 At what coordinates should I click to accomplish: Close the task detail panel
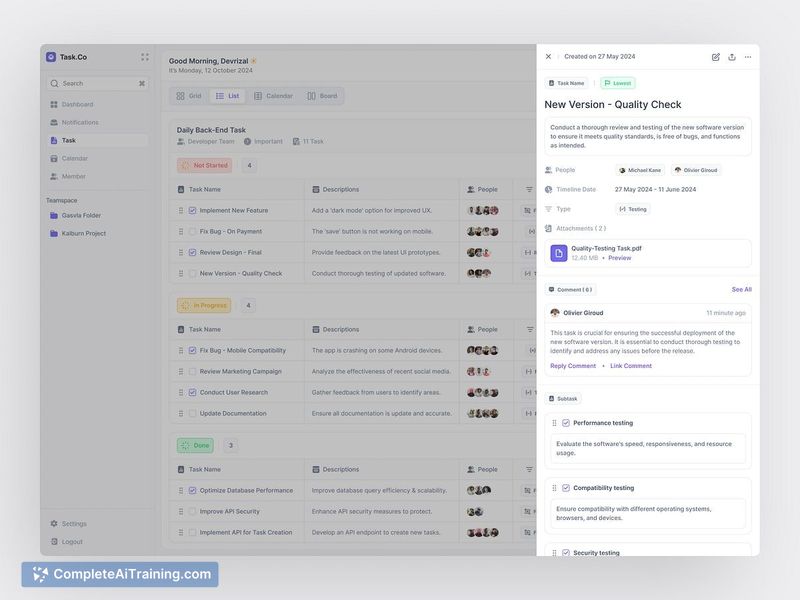point(548,57)
